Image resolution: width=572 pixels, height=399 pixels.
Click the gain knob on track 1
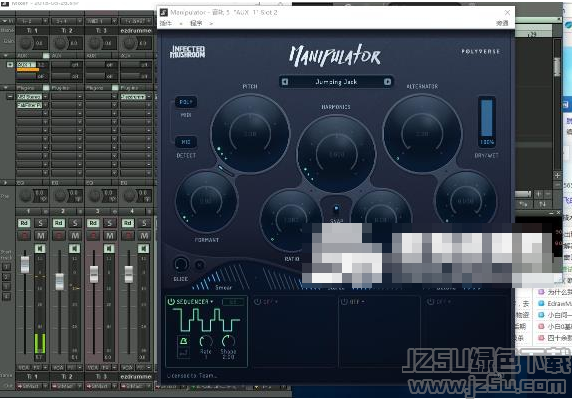[26, 43]
